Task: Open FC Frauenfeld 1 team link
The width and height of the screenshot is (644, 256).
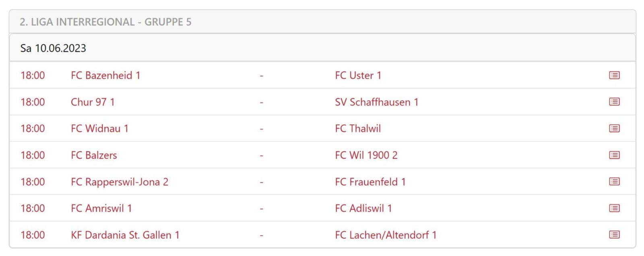Action: [370, 182]
